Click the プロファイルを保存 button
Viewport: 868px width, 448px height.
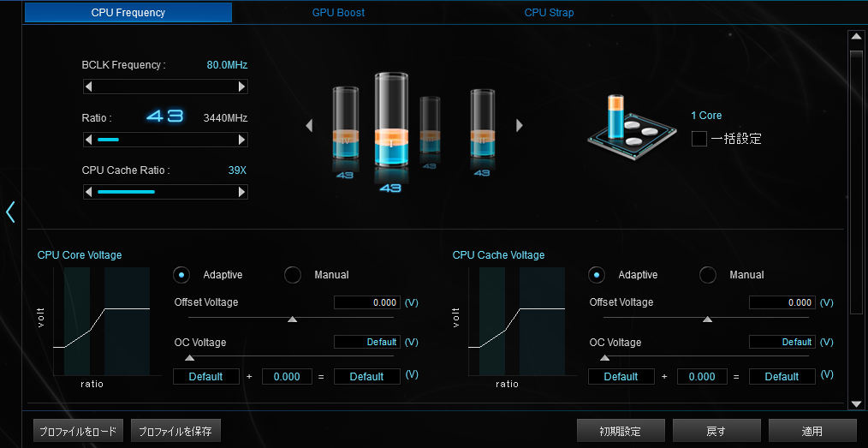[x=175, y=431]
